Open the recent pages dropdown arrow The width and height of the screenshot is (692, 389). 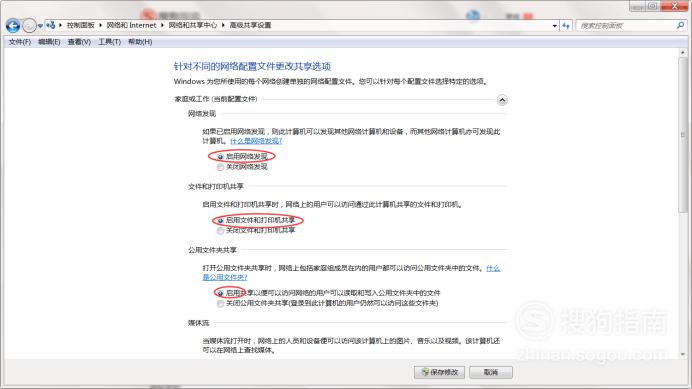pos(40,26)
